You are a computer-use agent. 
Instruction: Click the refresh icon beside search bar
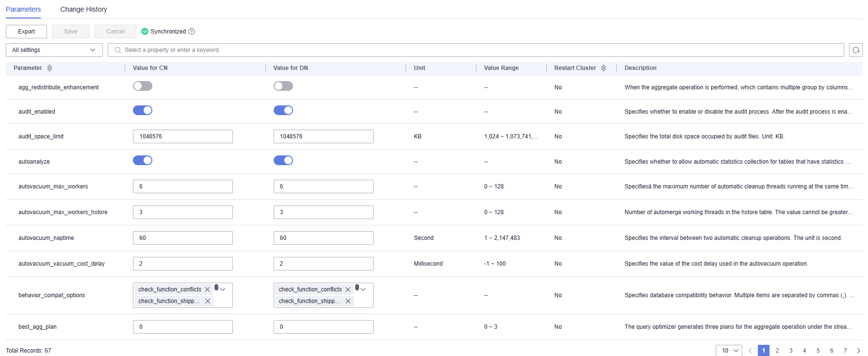(855, 50)
